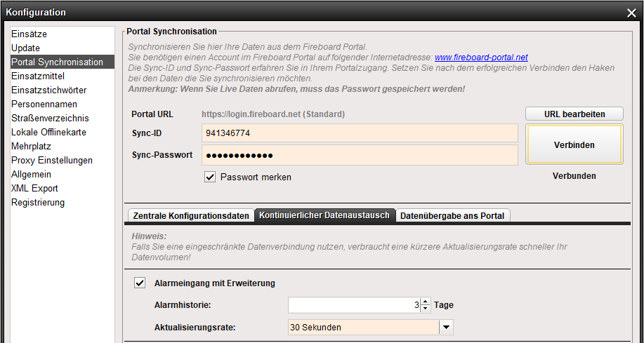Select Einsätze in sidebar list
This screenshot has width=644, height=343.
[x=29, y=34]
